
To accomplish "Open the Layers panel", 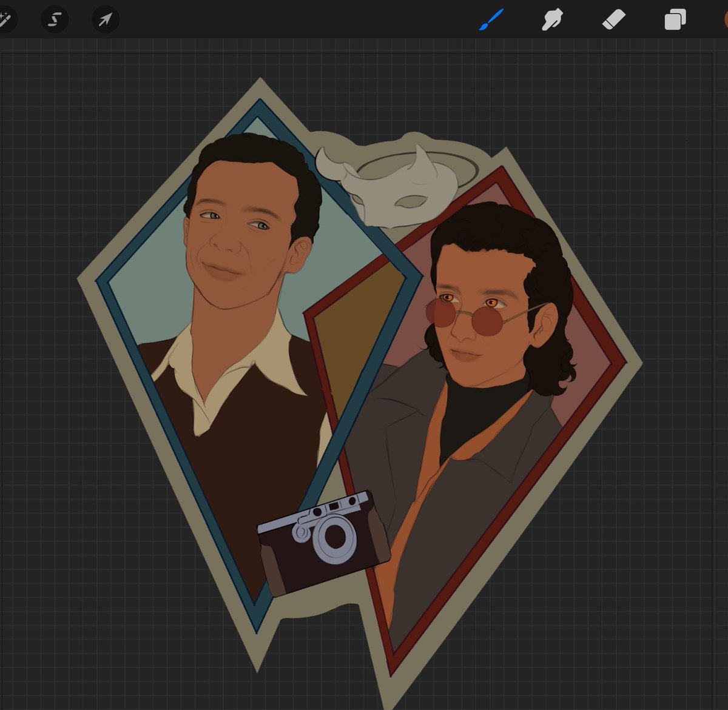I will (x=675, y=20).
